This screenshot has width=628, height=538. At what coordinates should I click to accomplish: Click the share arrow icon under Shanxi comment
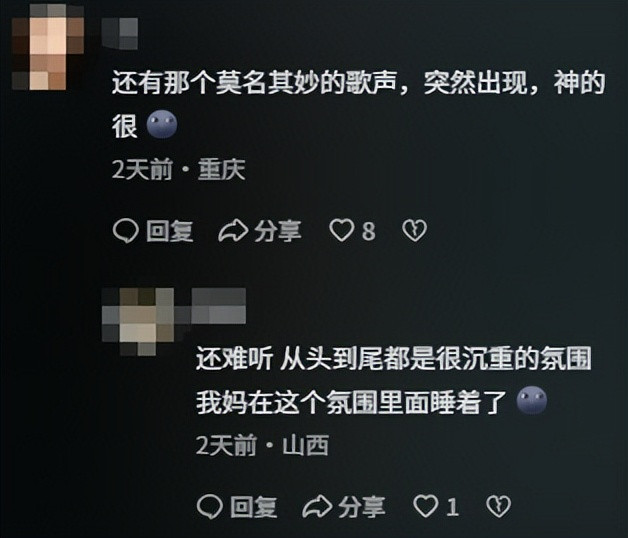317,506
